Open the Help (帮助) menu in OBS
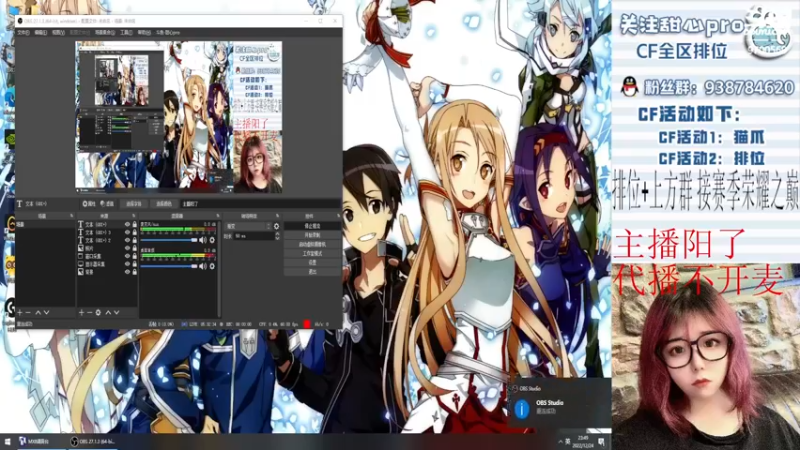 click(144, 32)
